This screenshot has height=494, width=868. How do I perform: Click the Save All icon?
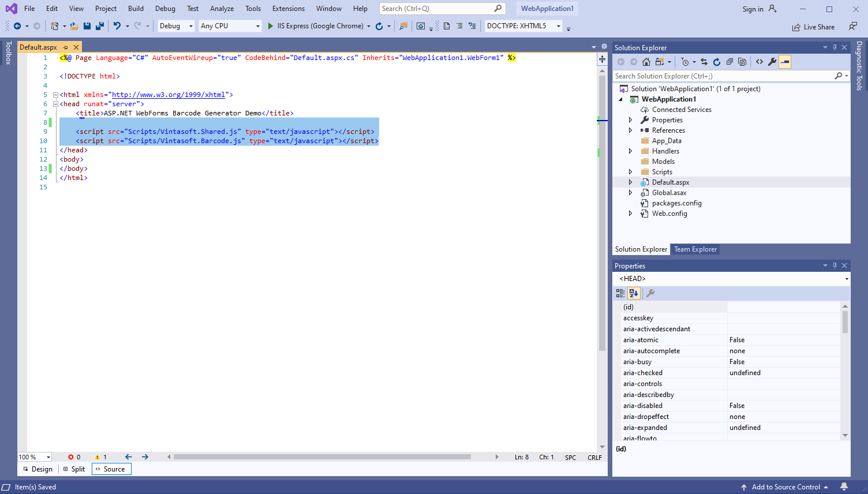100,26
